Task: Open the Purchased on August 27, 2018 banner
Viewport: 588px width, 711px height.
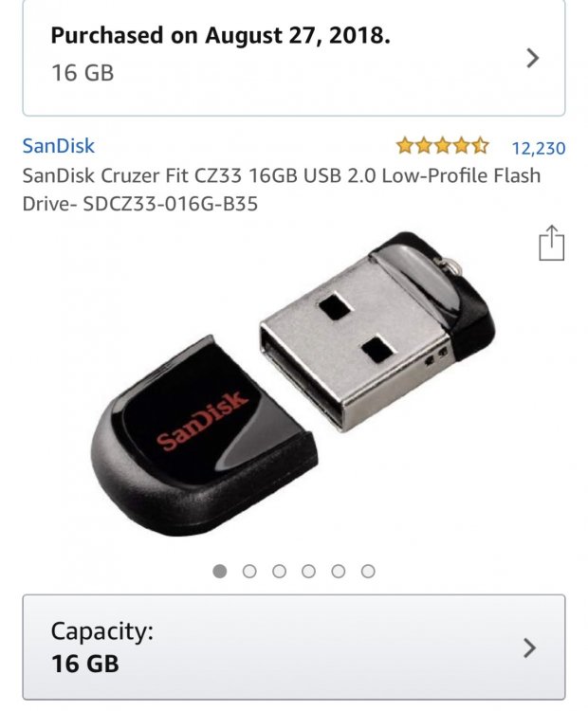Action: point(294,57)
